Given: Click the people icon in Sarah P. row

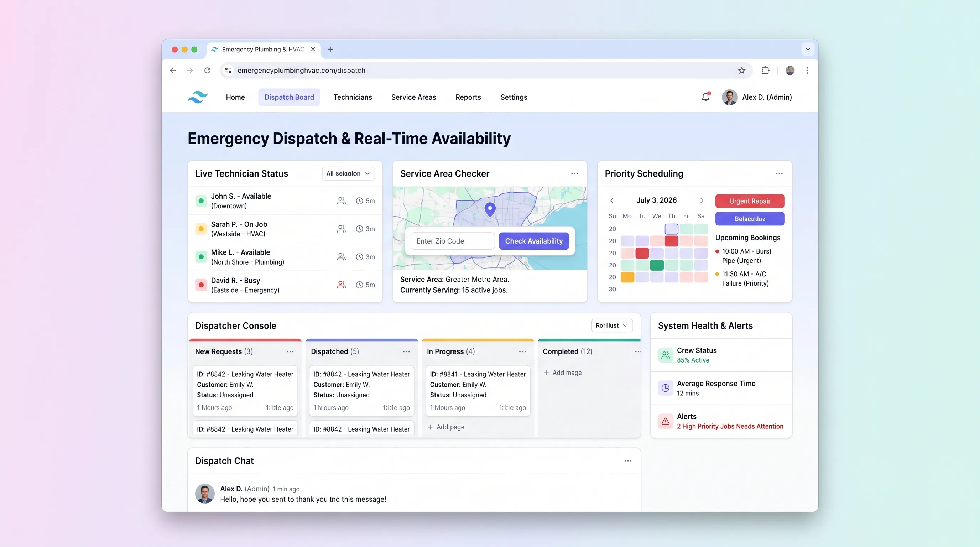Looking at the screenshot, I should tap(341, 229).
